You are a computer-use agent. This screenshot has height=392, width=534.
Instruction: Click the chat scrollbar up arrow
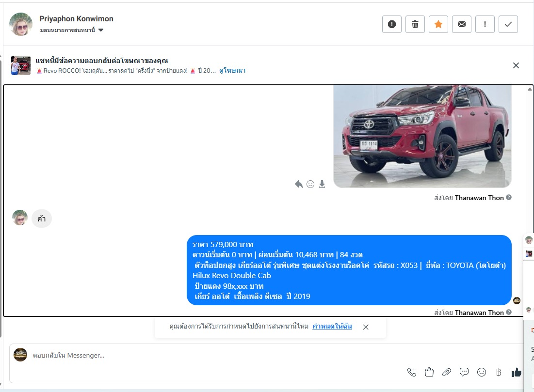point(530,89)
